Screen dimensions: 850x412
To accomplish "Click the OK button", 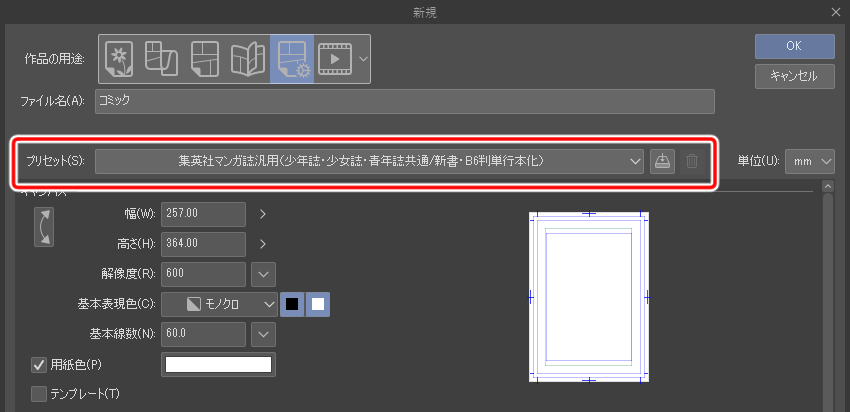I will (795, 46).
